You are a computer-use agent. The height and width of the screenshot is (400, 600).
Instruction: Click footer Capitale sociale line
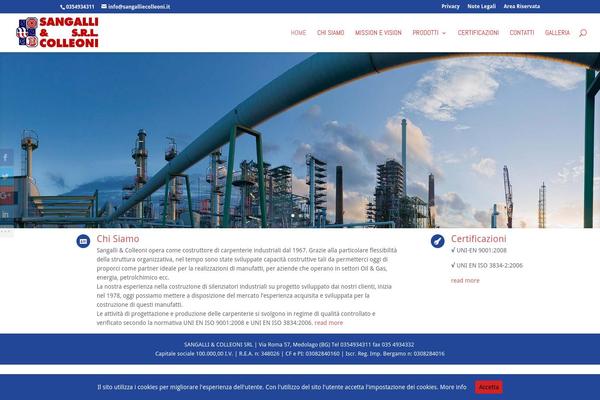tap(300, 354)
